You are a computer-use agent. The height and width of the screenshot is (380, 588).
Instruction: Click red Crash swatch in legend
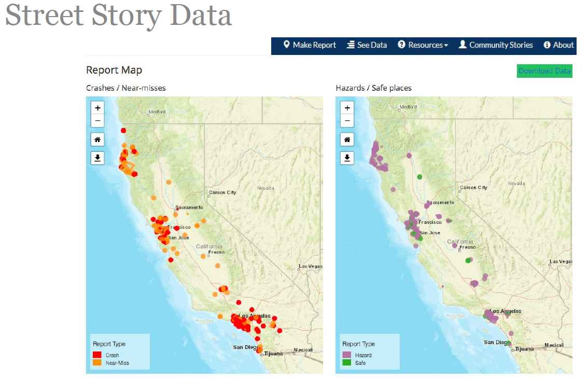pyautogui.click(x=97, y=355)
